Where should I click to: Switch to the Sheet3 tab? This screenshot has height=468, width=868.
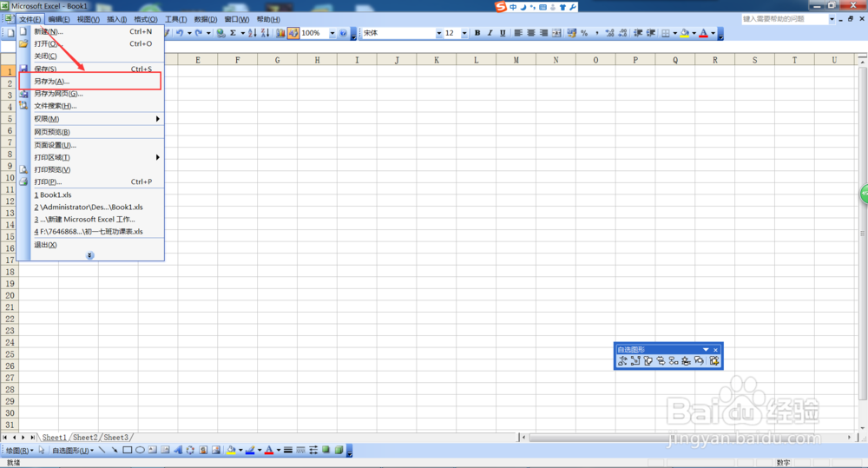click(115, 437)
